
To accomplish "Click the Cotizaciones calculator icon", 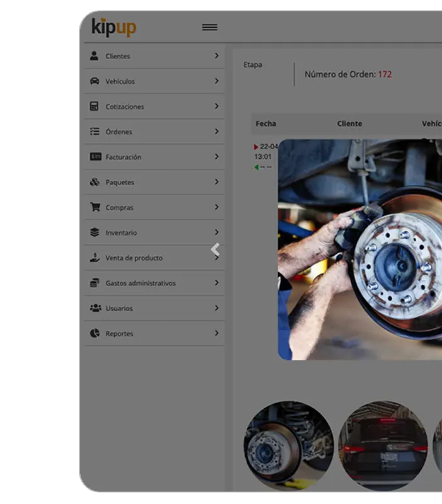I will [94, 106].
